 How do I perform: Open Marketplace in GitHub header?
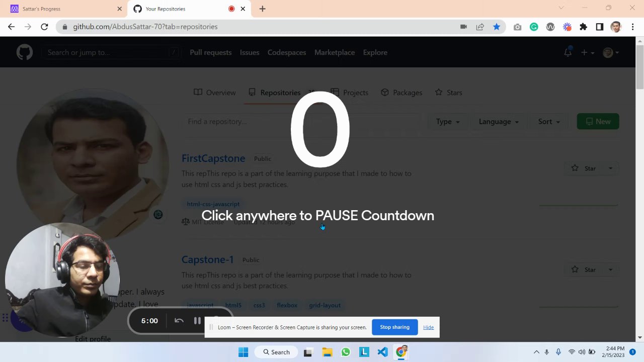(335, 52)
